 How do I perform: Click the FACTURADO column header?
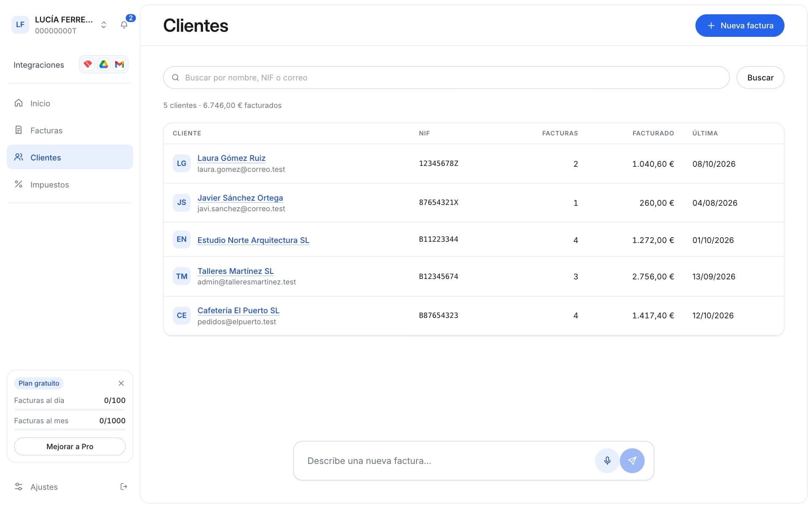653,133
